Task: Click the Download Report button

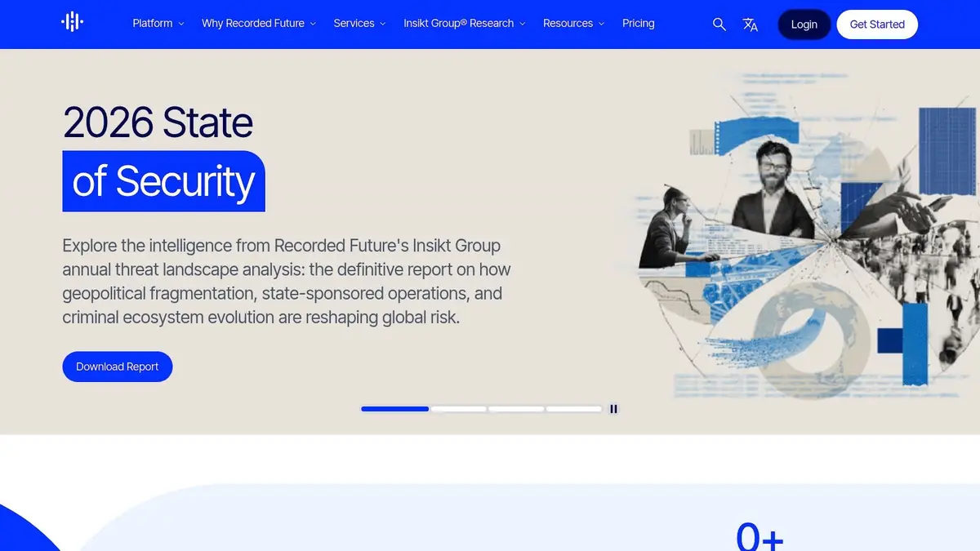Action: 118,367
